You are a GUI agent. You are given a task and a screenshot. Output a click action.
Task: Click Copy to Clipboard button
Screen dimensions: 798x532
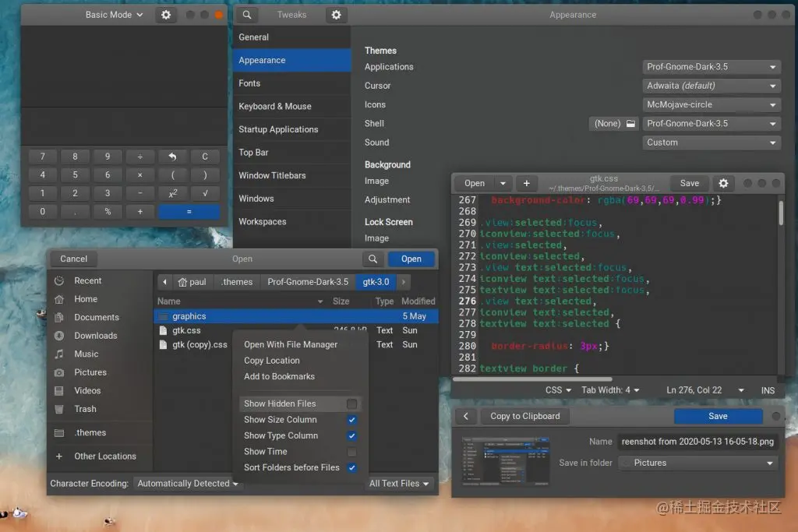pyautogui.click(x=525, y=416)
